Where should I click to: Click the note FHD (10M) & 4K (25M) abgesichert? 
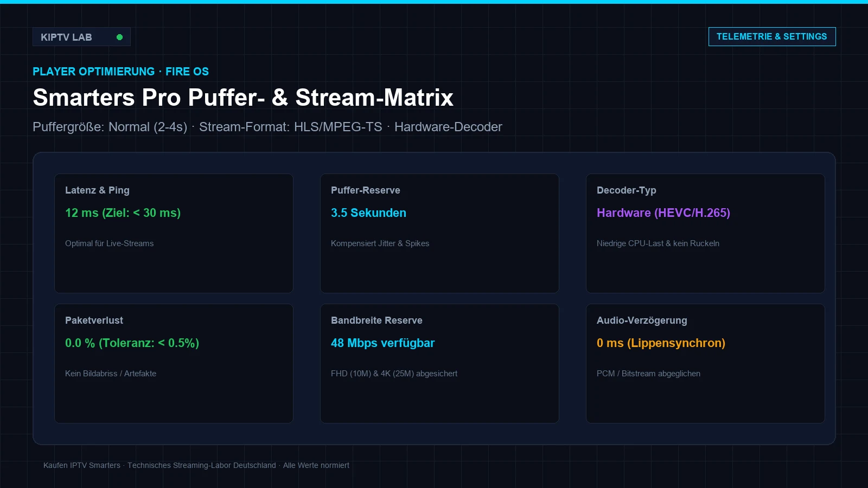394,374
